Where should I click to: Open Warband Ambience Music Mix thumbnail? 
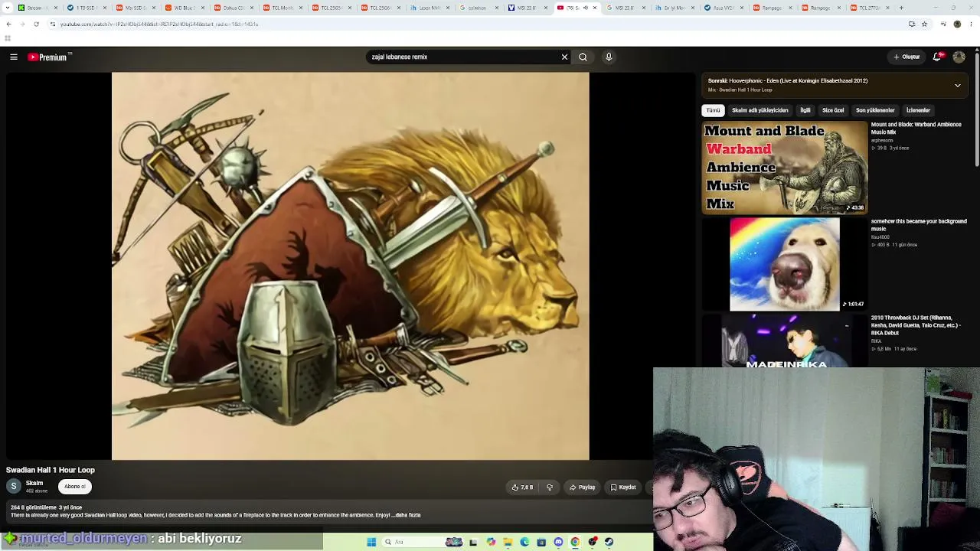click(x=785, y=168)
